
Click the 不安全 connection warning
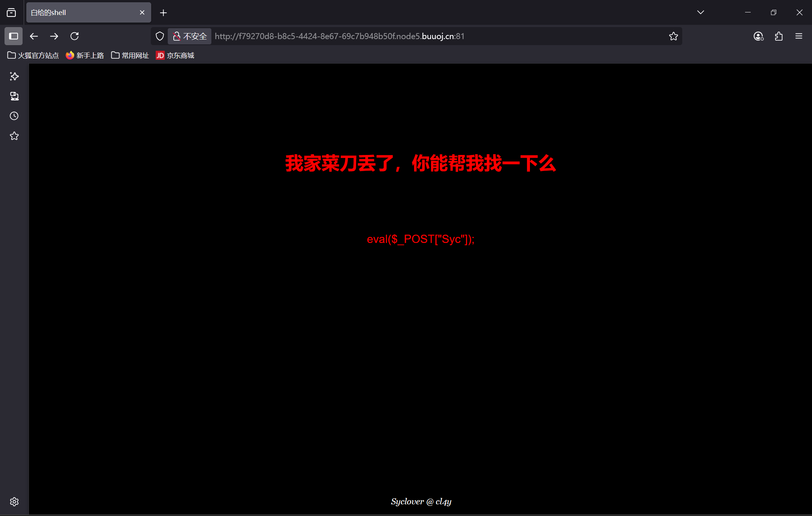pos(190,36)
